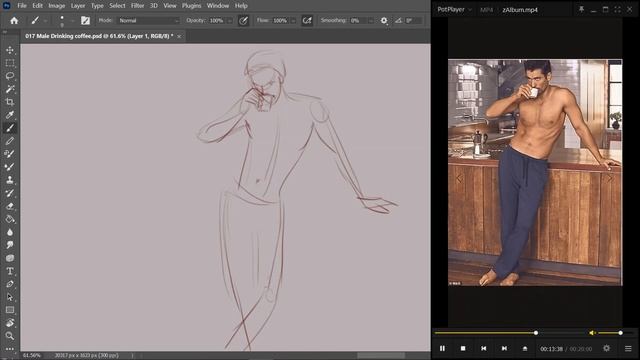Screen dimensions: 640x360
Task: Select the Blur tool
Action: click(x=10, y=232)
